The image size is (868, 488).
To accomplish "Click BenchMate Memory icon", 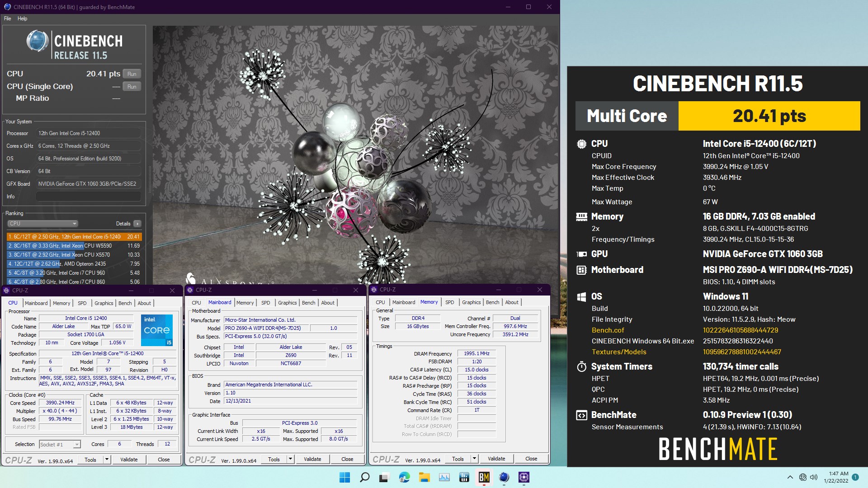I will tap(581, 217).
